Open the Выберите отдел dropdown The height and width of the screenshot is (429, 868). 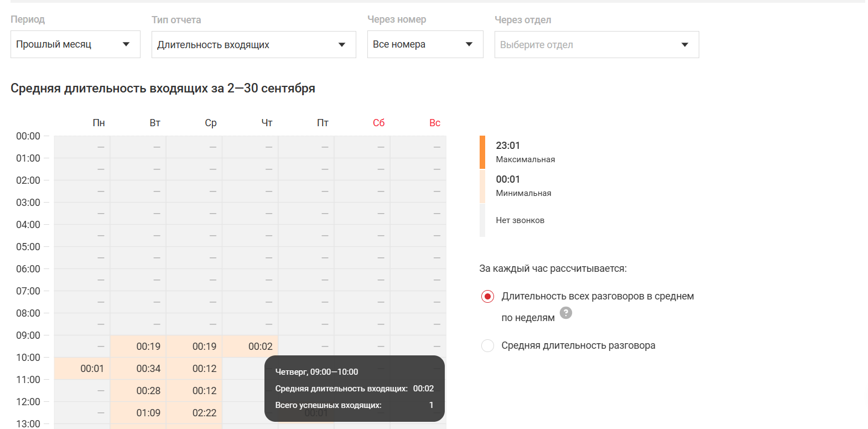point(596,45)
